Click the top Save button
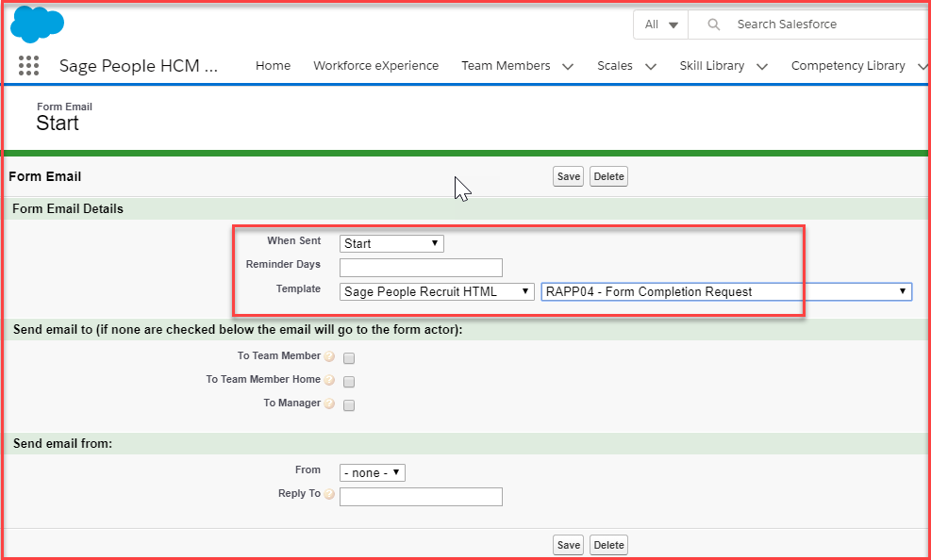The width and height of the screenshot is (931, 560). pyautogui.click(x=568, y=176)
